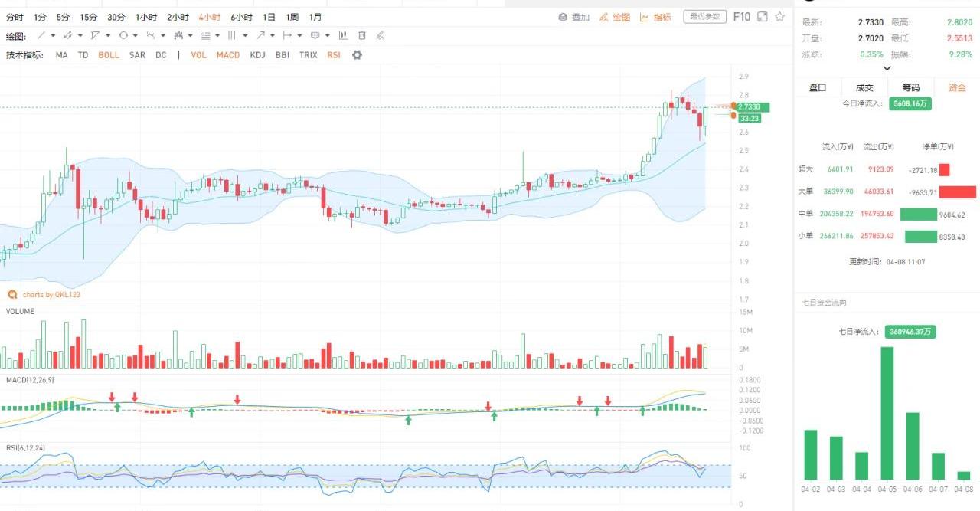Click the favorite star icon
The height and width of the screenshot is (511, 980).
779,16
